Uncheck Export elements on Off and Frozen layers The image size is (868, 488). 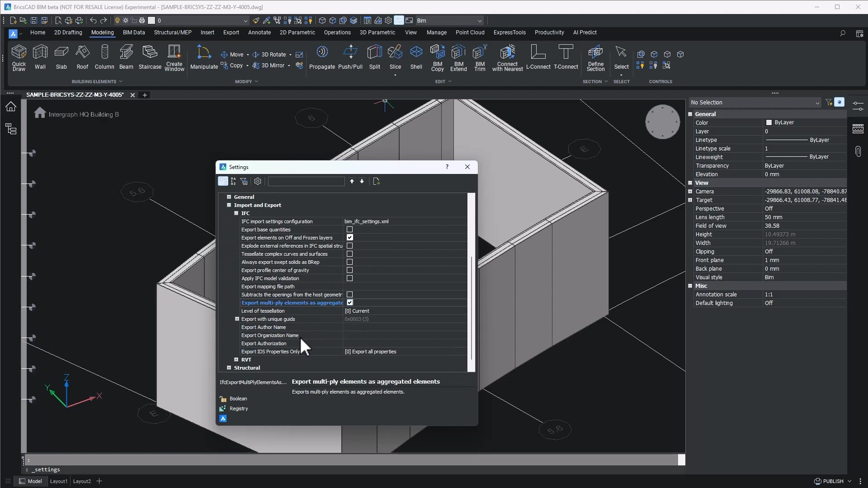tap(349, 238)
